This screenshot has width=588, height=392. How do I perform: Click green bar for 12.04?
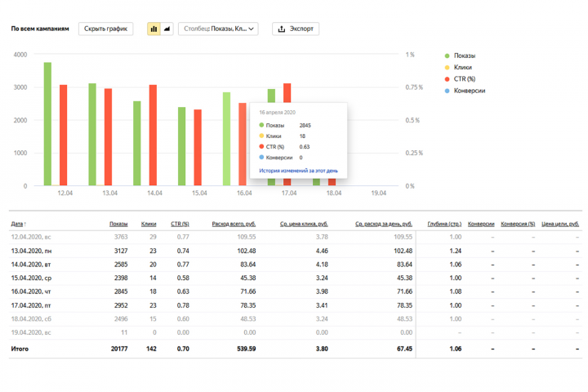(x=47, y=124)
